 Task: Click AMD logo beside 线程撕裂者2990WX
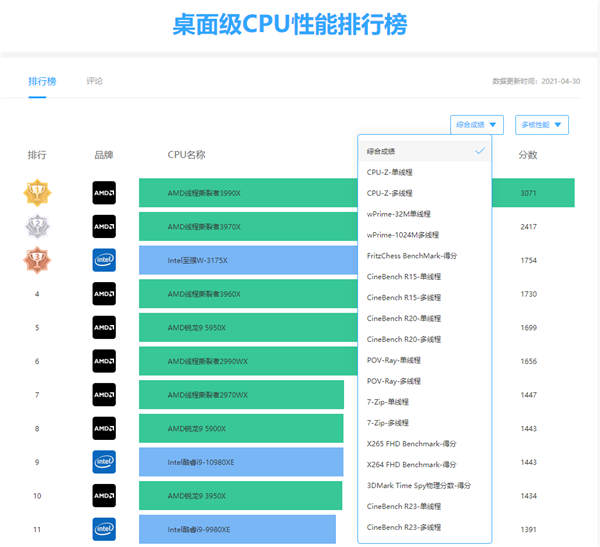104,361
